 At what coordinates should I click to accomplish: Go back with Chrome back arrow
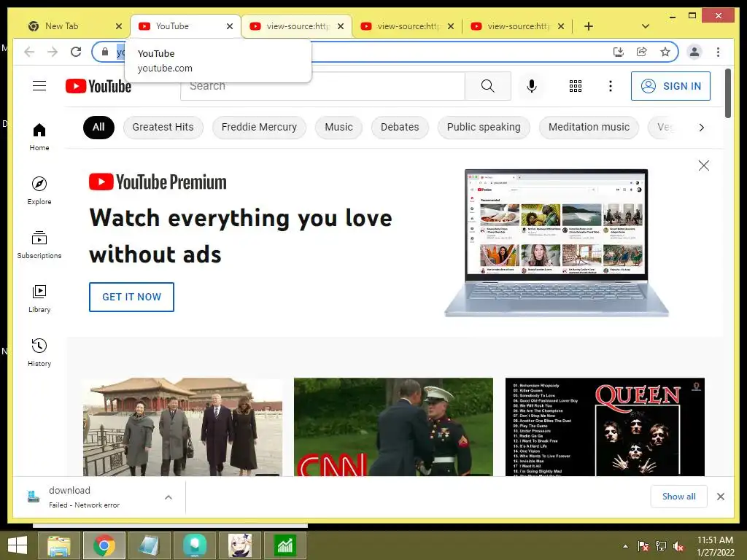pos(29,52)
